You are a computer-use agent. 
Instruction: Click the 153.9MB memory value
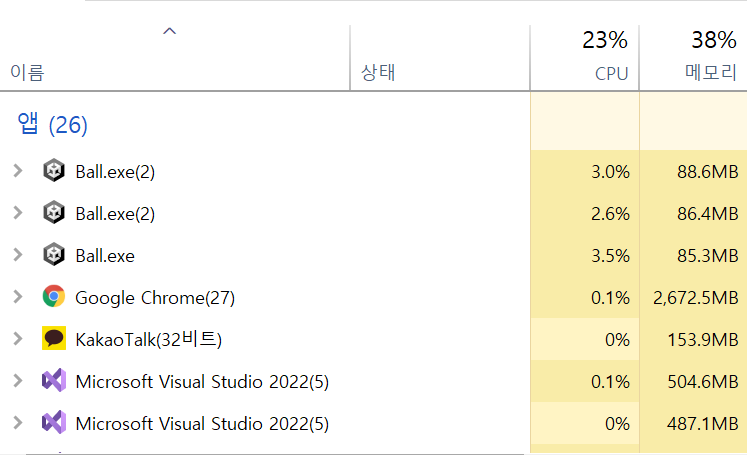(703, 340)
